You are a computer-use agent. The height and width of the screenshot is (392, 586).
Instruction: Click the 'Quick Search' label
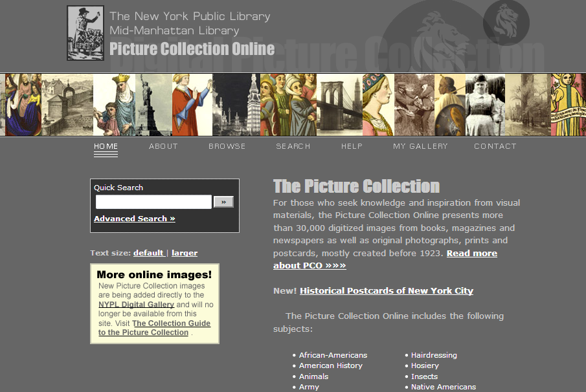click(118, 188)
